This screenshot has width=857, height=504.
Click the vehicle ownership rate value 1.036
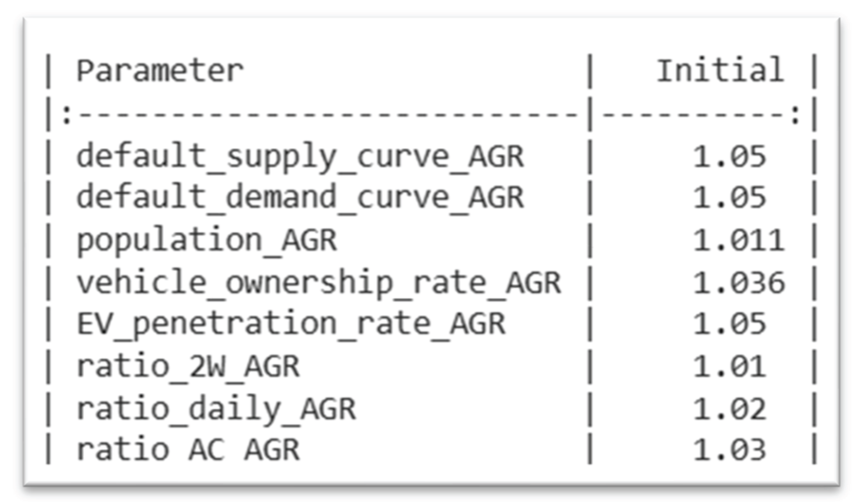pyautogui.click(x=738, y=283)
